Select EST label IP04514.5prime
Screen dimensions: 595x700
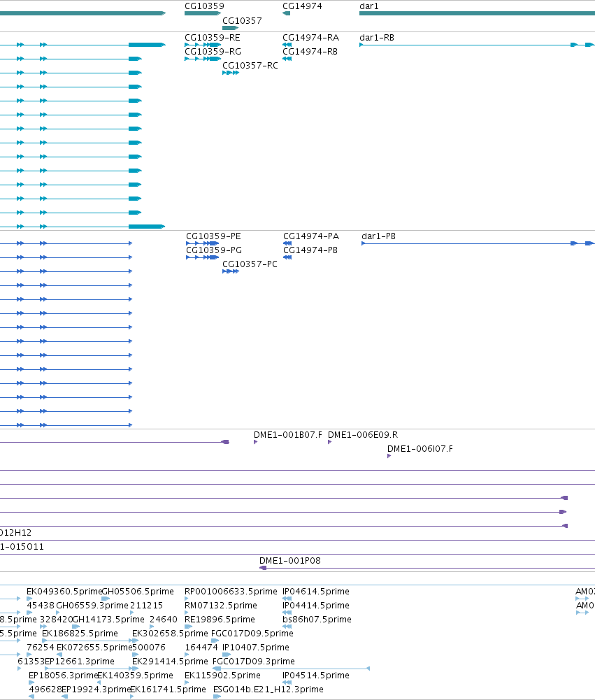tap(316, 676)
